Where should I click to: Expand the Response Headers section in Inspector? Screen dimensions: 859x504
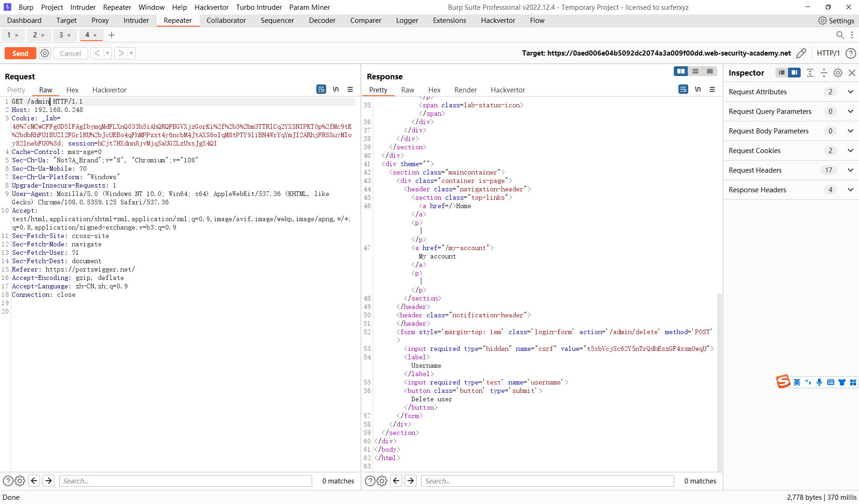point(850,189)
